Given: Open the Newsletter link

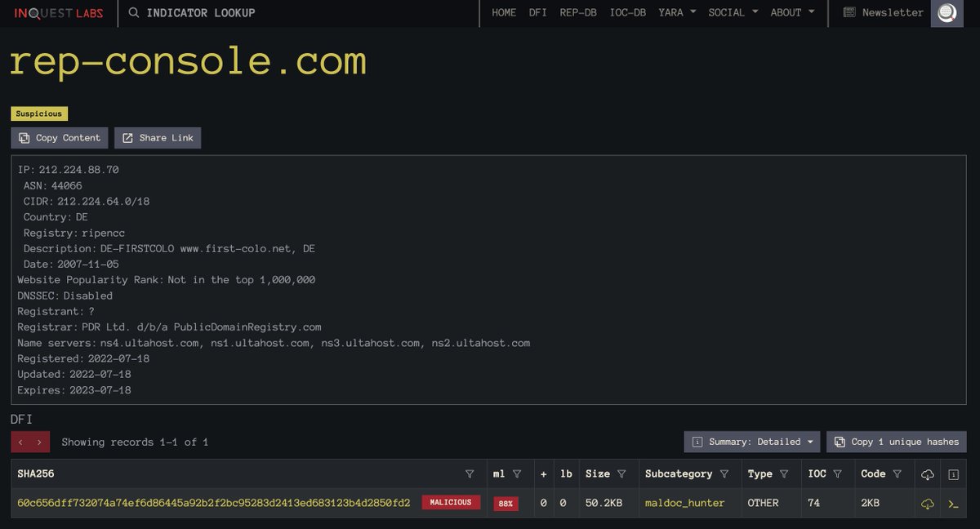Looking at the screenshot, I should click(x=893, y=13).
